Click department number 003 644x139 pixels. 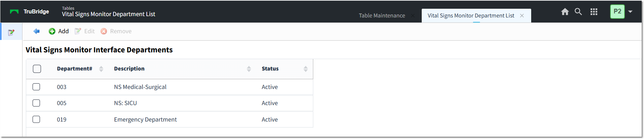click(62, 87)
